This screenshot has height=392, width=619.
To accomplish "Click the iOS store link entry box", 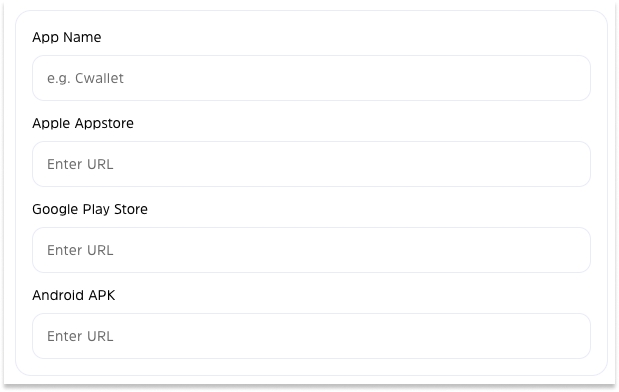I will tap(311, 164).
